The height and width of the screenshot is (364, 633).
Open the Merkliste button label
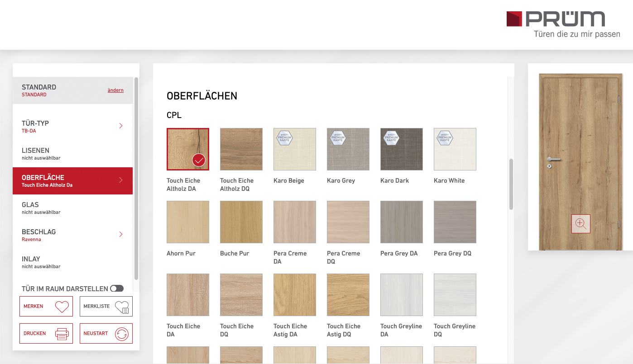(x=96, y=307)
